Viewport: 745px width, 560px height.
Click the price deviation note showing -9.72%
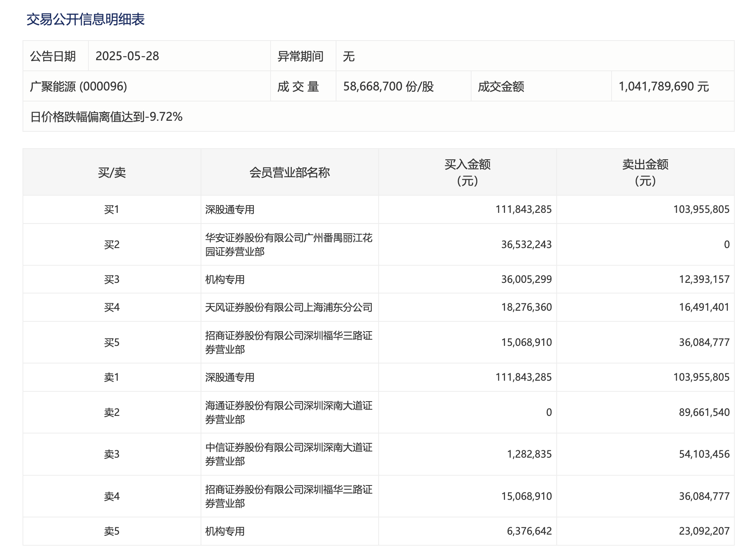(106, 117)
